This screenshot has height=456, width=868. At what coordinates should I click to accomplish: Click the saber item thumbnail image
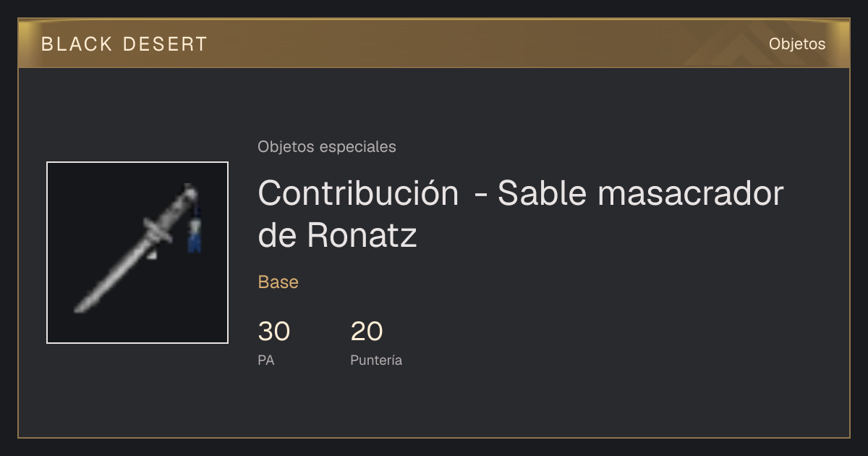tap(137, 253)
